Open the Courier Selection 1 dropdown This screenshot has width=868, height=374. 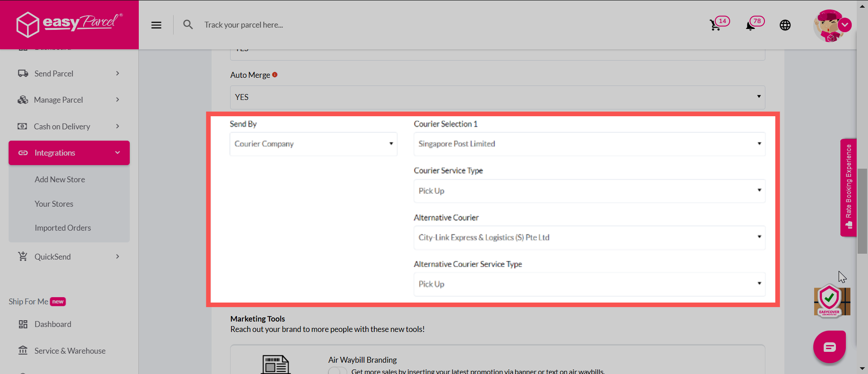(x=590, y=144)
